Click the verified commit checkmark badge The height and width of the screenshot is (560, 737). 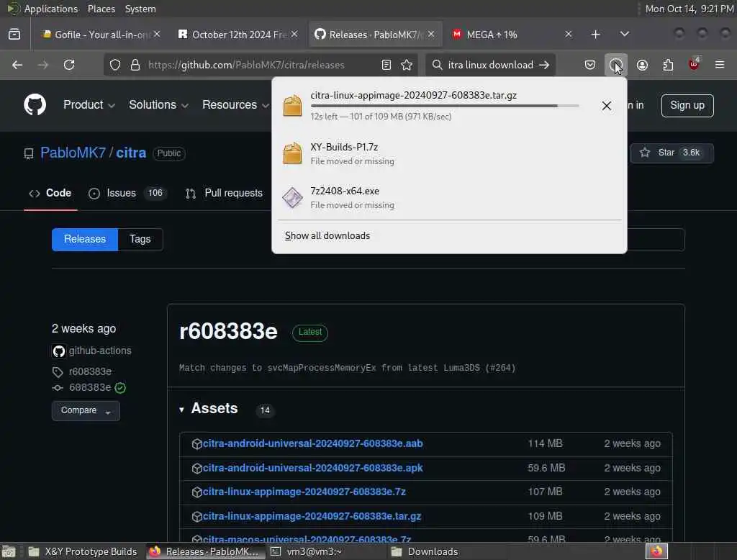click(120, 388)
